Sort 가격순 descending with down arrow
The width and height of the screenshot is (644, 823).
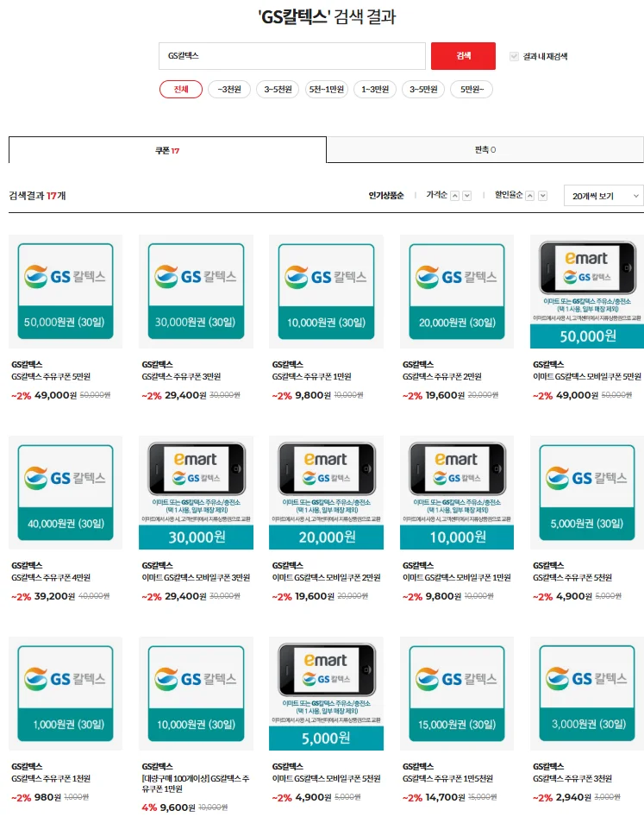tap(466, 196)
